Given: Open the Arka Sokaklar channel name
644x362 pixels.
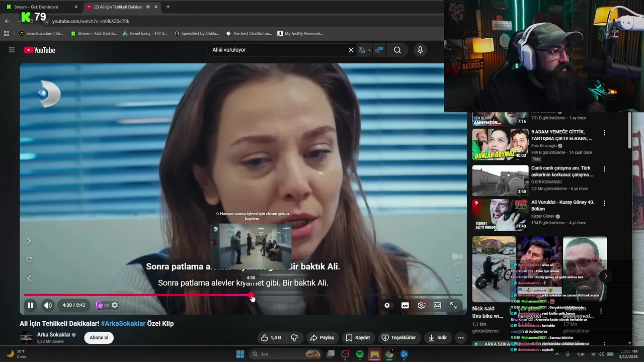Looking at the screenshot, I should (x=54, y=334).
